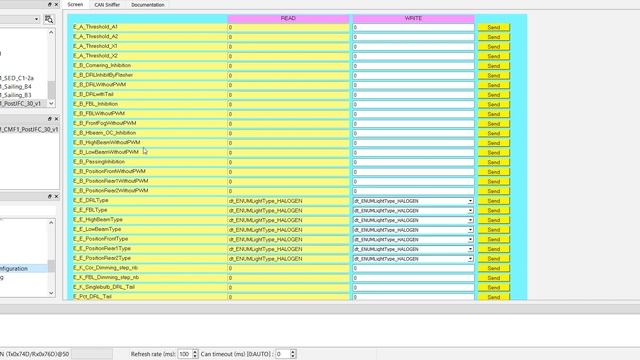The height and width of the screenshot is (360, 640).
Task: Open the E_E_PositionRear1Type write dropdown
Action: (x=470, y=249)
